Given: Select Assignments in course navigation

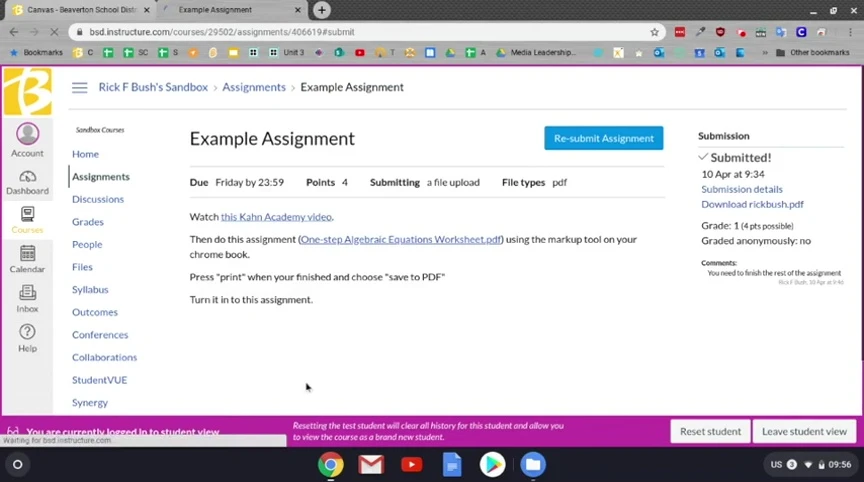Looking at the screenshot, I should (x=101, y=176).
